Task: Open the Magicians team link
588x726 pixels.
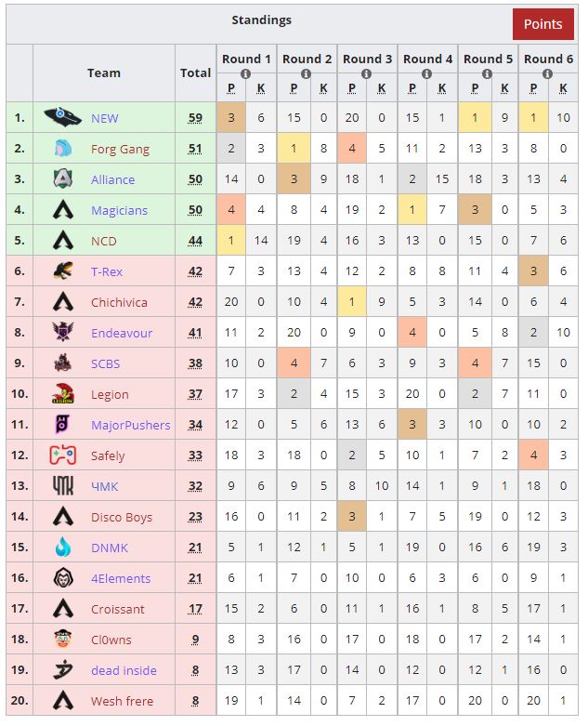Action: pyautogui.click(x=119, y=210)
